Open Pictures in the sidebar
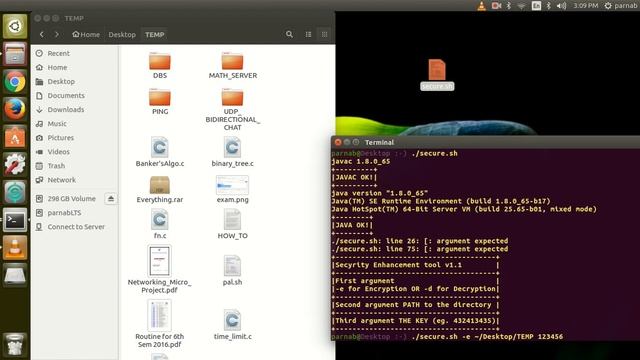The image size is (640, 360). pyautogui.click(x=75, y=138)
